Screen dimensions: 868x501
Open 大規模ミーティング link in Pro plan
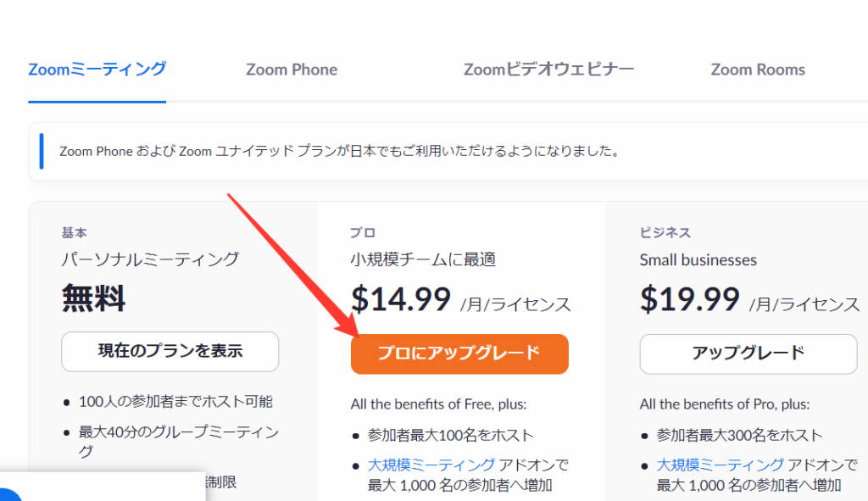431,465
